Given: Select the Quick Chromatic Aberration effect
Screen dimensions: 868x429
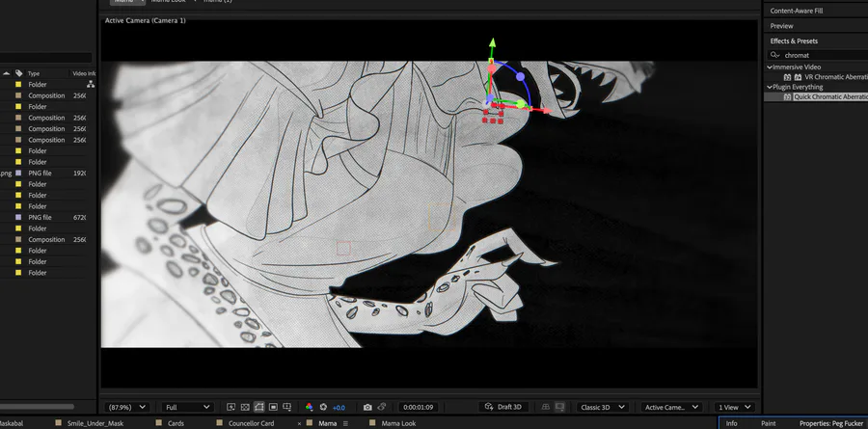Looking at the screenshot, I should [x=831, y=96].
